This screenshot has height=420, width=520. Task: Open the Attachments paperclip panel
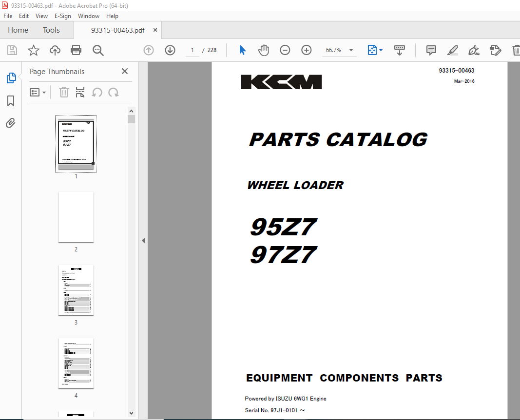11,123
